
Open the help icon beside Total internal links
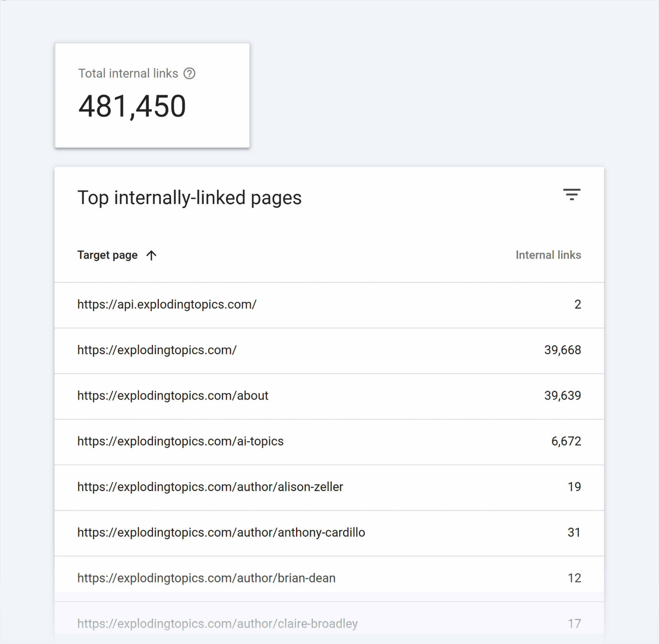coord(189,73)
